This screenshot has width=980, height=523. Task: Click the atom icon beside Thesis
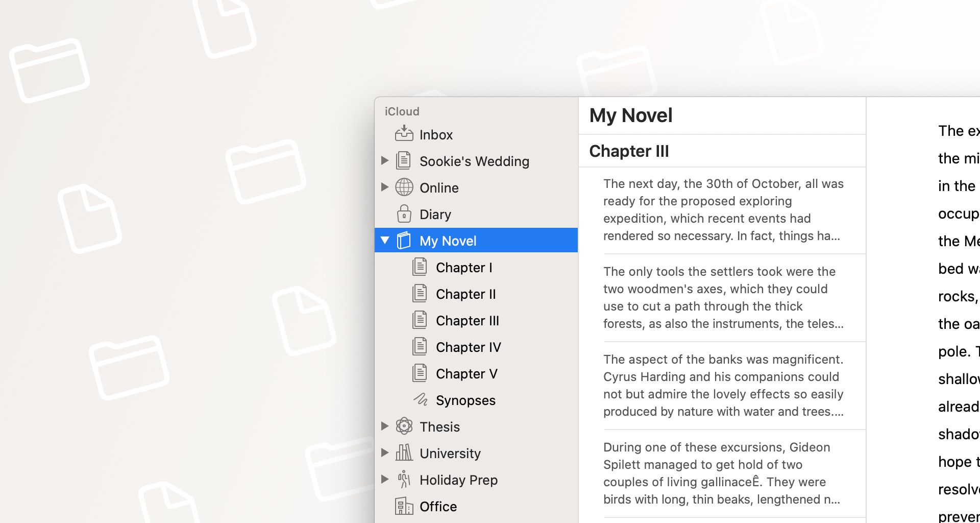tap(404, 426)
